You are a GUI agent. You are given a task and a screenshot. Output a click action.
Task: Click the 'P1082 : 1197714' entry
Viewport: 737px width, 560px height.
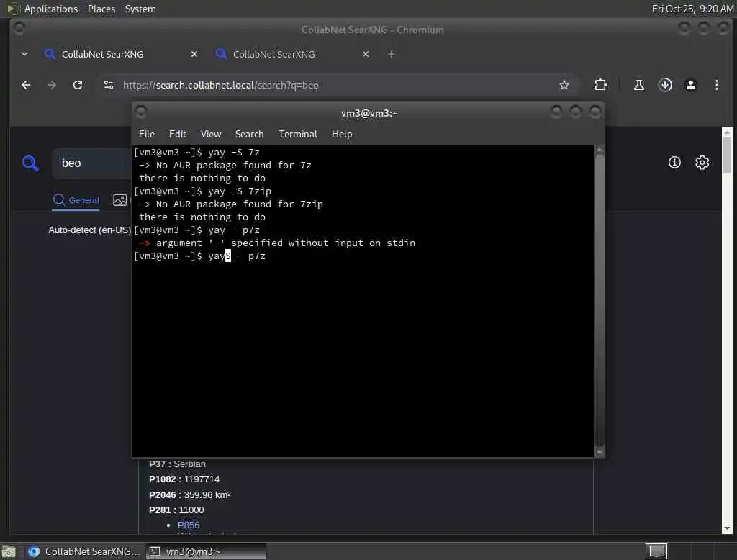(x=184, y=479)
